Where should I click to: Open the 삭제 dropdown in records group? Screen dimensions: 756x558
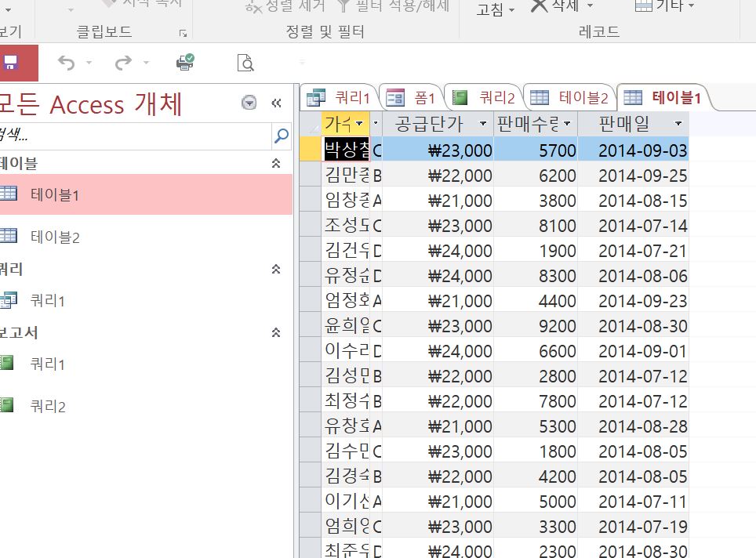[x=590, y=7]
